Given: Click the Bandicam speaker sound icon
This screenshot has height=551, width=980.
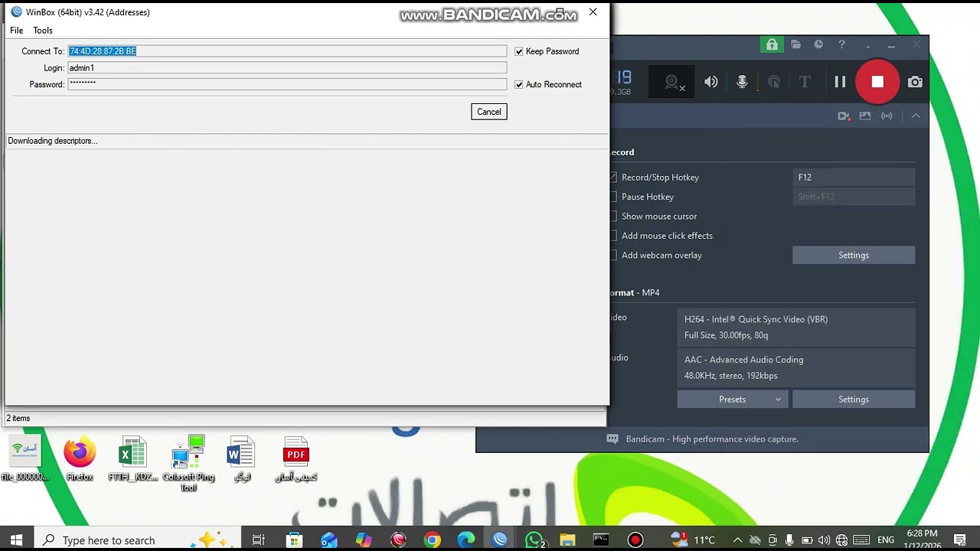Looking at the screenshot, I should pos(711,82).
